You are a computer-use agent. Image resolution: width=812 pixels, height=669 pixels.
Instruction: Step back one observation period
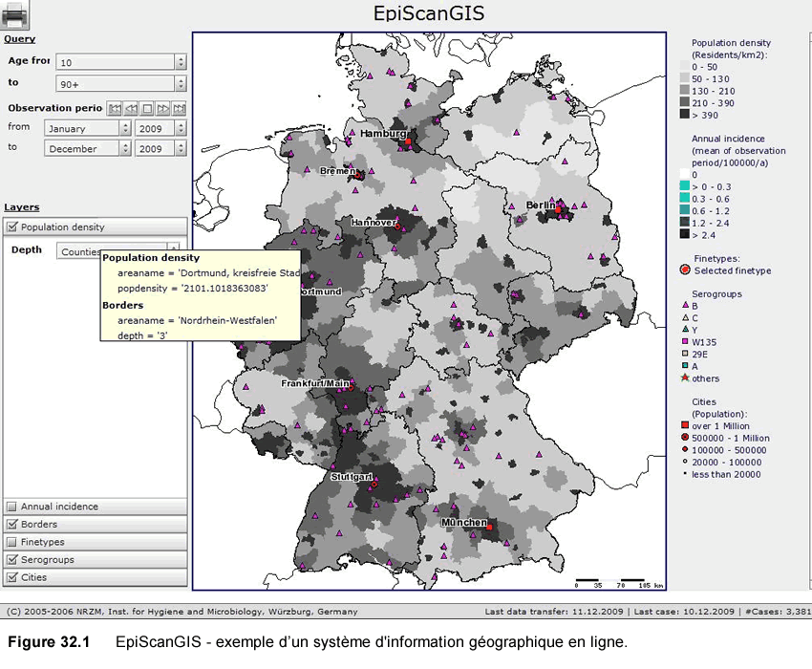[131, 108]
